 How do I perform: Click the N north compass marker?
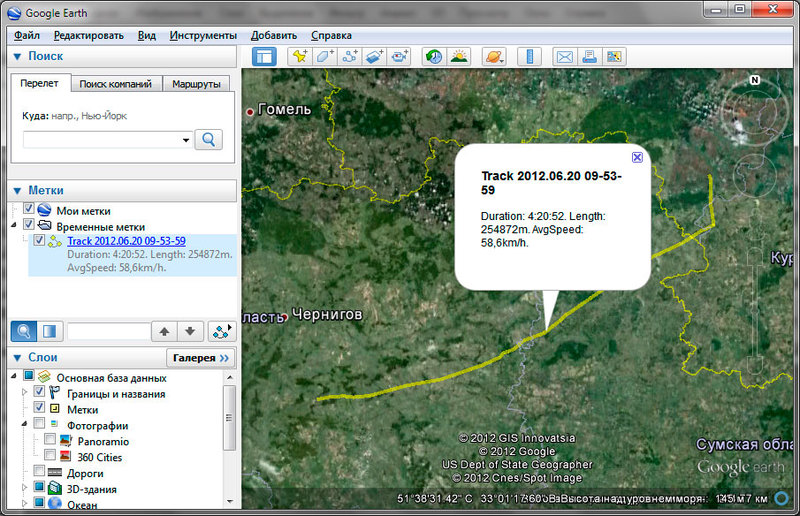[755, 80]
